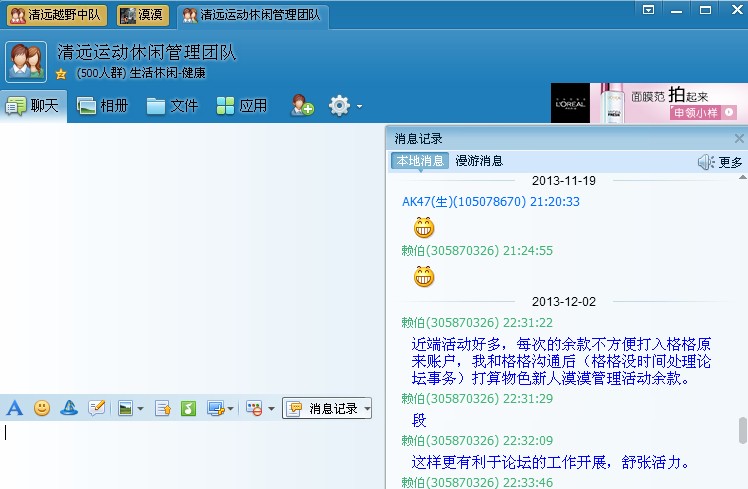Viewport: 748px width, 489px height.
Task: Click sender 赖伯(305870326) 21:24:55
Action: tap(477, 251)
